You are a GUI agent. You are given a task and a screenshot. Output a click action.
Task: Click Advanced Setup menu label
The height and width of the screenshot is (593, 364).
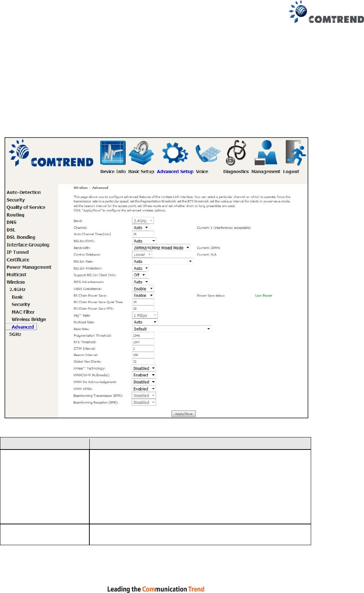[x=175, y=172]
